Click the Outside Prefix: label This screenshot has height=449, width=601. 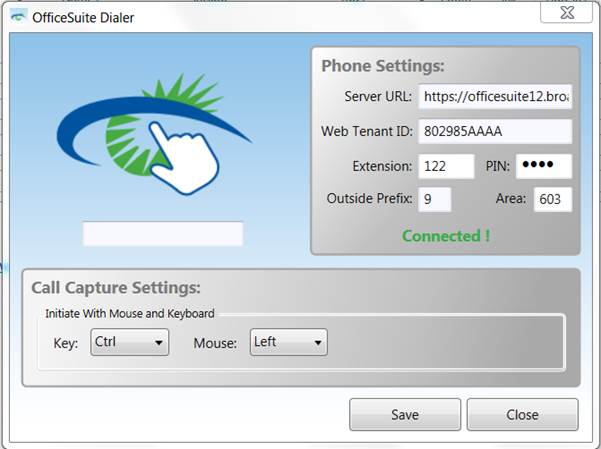click(x=369, y=199)
